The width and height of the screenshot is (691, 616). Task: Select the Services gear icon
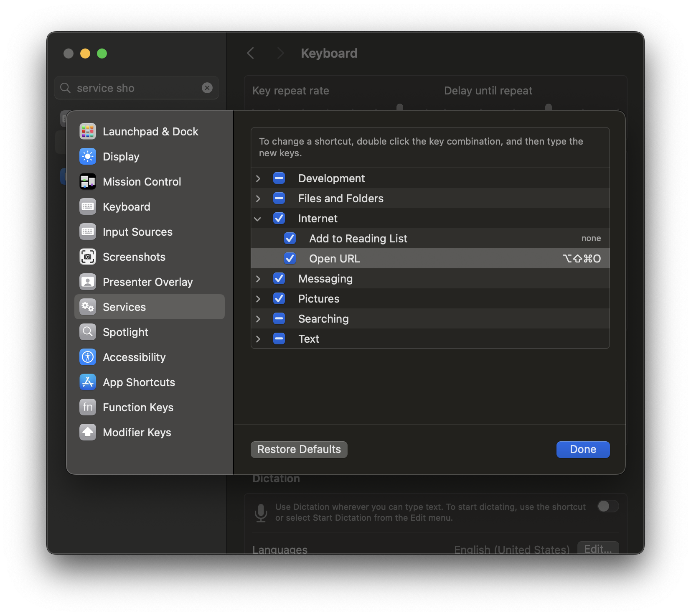tap(88, 307)
